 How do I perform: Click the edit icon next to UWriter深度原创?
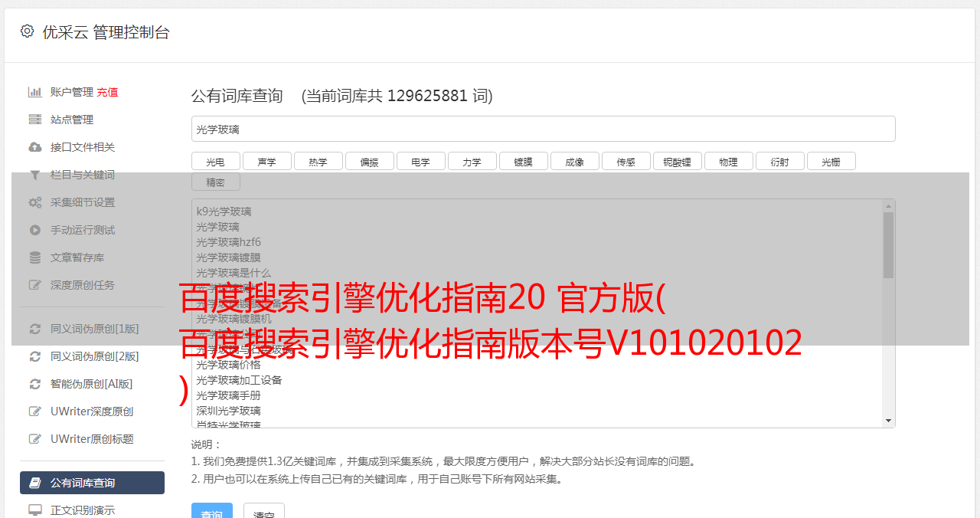click(34, 411)
